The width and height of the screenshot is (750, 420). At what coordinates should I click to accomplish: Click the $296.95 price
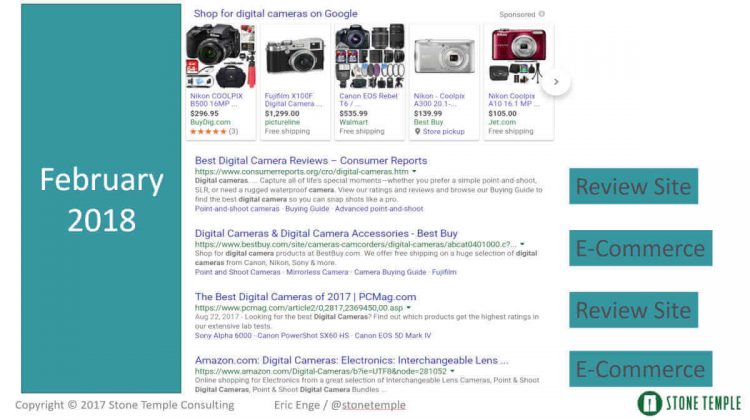pos(204,114)
